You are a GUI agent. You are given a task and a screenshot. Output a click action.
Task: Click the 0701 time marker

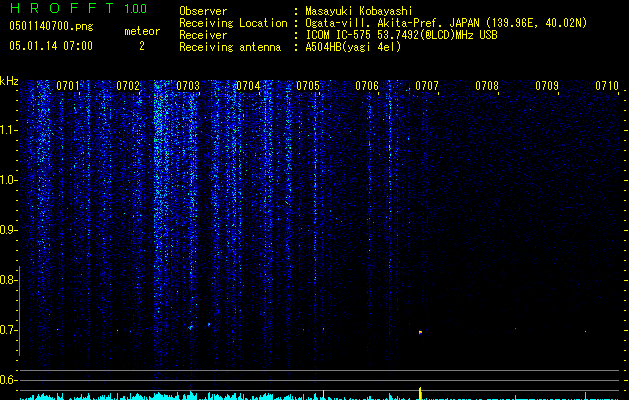click(x=68, y=86)
